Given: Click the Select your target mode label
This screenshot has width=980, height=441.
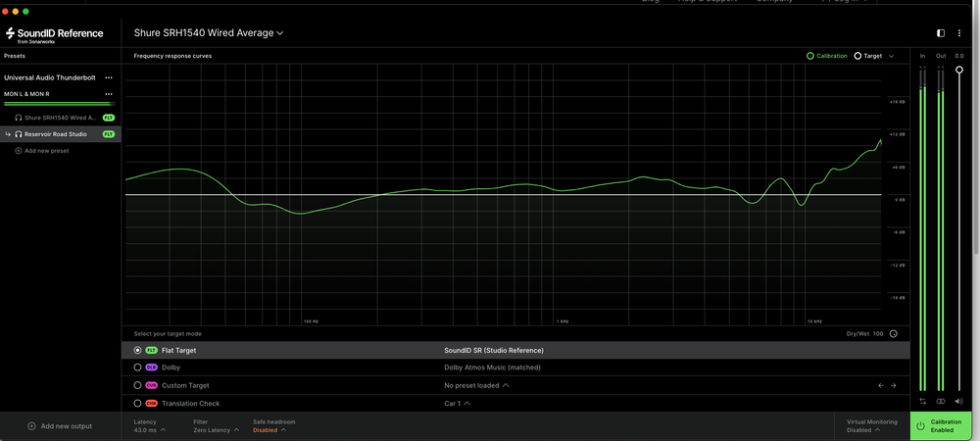Looking at the screenshot, I should click(168, 333).
